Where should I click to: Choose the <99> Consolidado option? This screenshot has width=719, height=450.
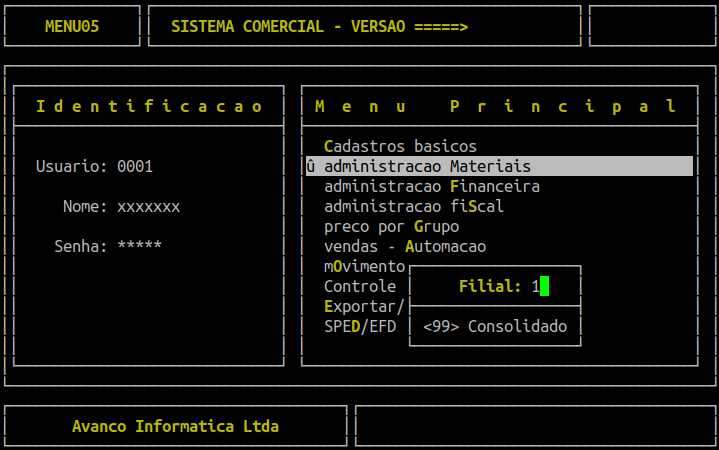[x=495, y=326]
